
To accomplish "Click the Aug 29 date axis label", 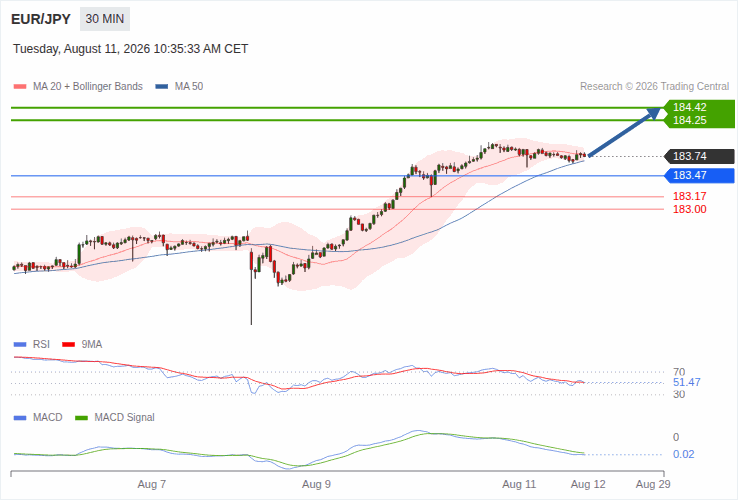I will coord(653,484).
